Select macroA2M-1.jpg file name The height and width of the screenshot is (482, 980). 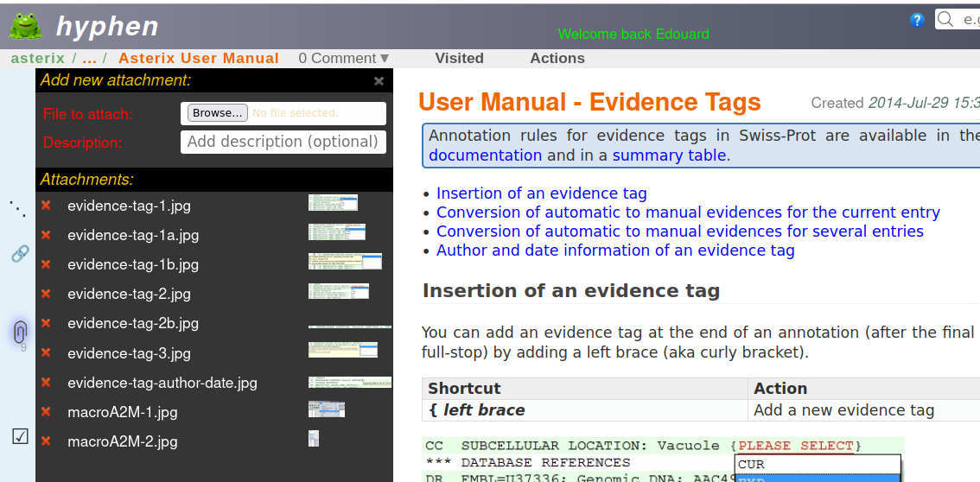[x=123, y=412]
